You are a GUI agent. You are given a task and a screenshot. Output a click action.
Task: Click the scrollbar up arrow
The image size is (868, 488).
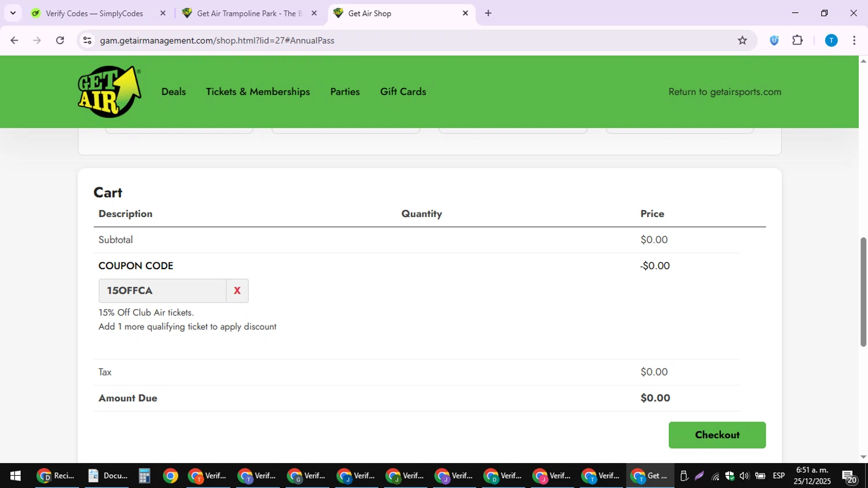(x=863, y=60)
